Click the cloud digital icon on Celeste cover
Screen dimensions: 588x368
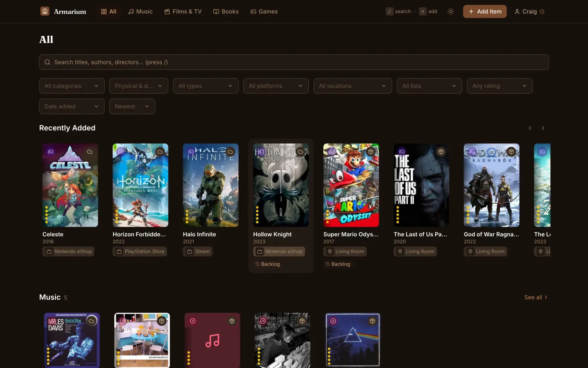click(x=89, y=151)
